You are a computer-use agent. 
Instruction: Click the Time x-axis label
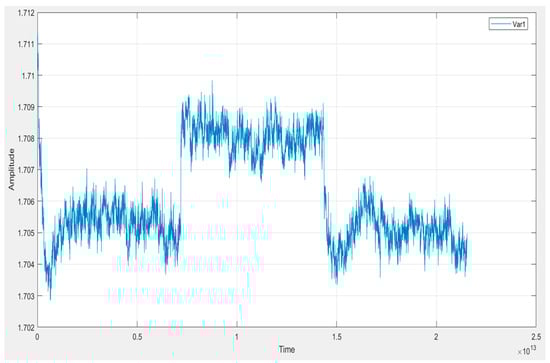pyautogui.click(x=287, y=349)
